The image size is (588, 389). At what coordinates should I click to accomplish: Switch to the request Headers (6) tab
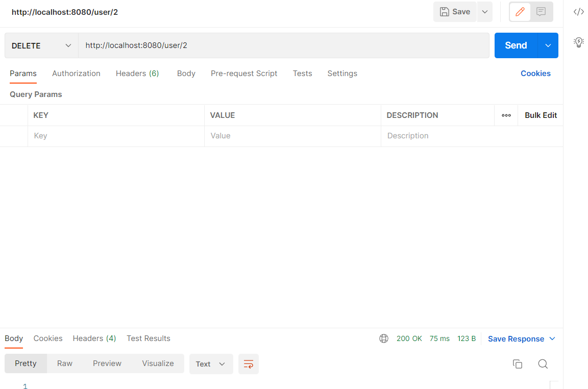(x=137, y=74)
